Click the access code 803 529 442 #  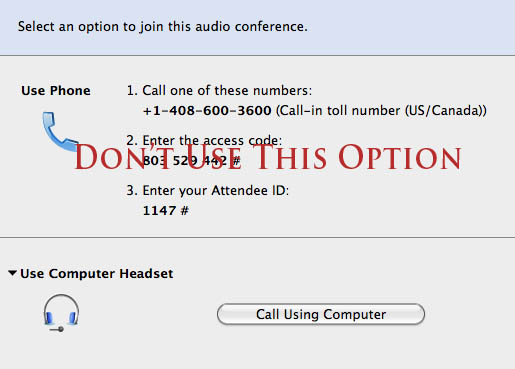(191, 161)
